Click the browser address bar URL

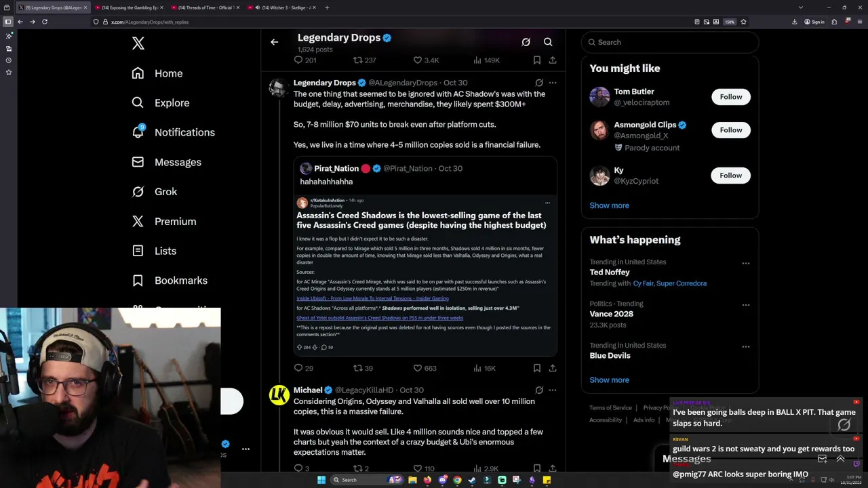pyautogui.click(x=150, y=22)
